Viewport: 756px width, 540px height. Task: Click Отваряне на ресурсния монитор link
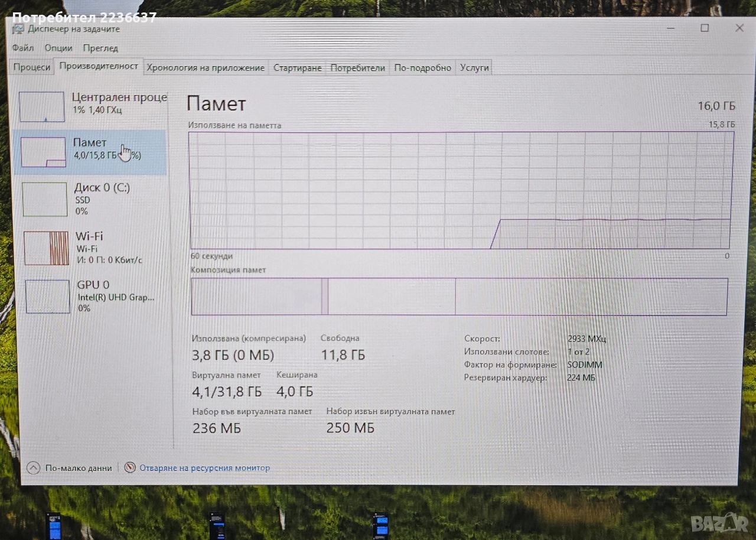(x=204, y=468)
